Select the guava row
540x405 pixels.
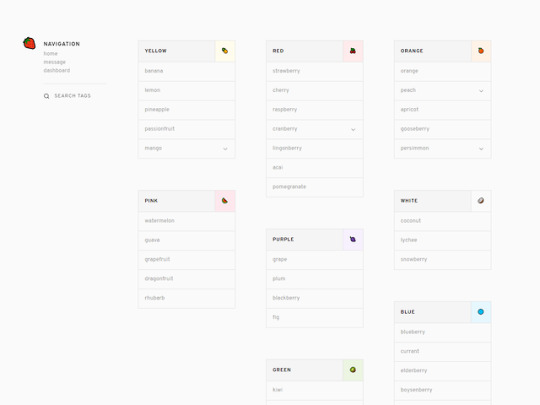pyautogui.click(x=187, y=240)
